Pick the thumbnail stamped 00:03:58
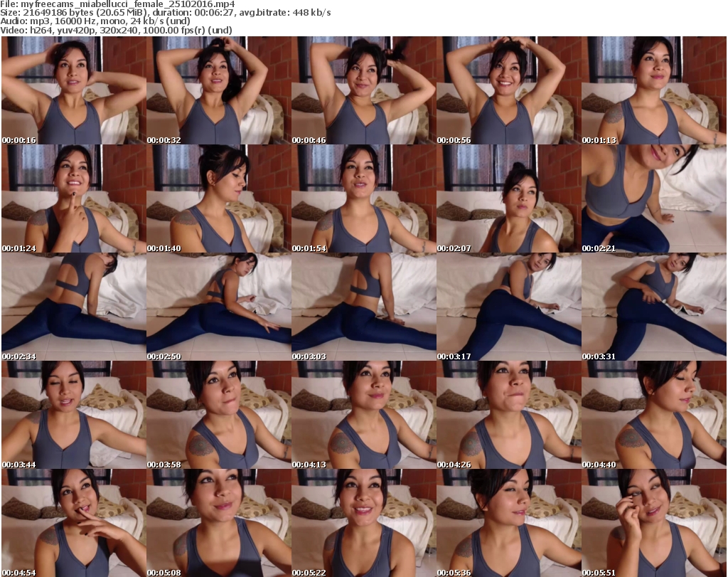Screen dimensions: 728x577 tap(219, 415)
